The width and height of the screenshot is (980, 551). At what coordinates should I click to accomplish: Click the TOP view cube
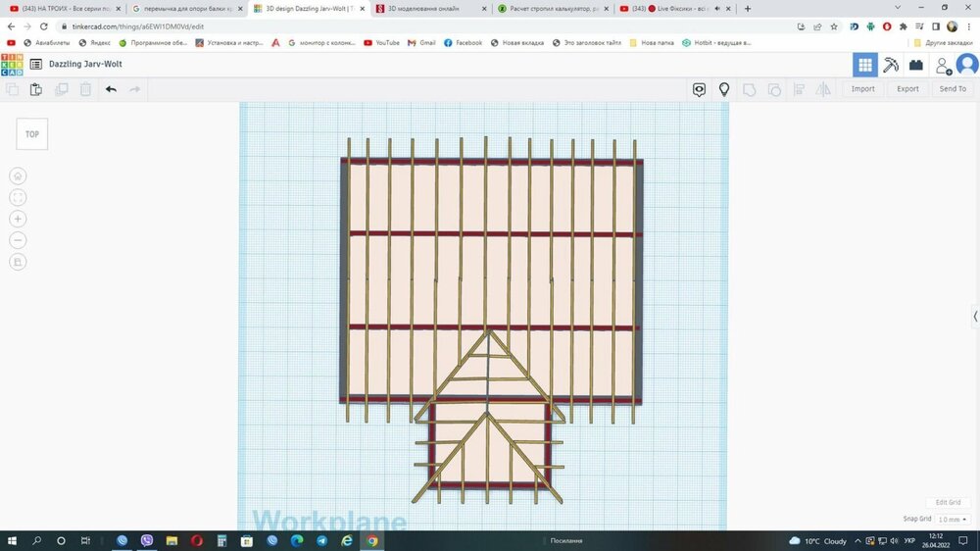(32, 134)
